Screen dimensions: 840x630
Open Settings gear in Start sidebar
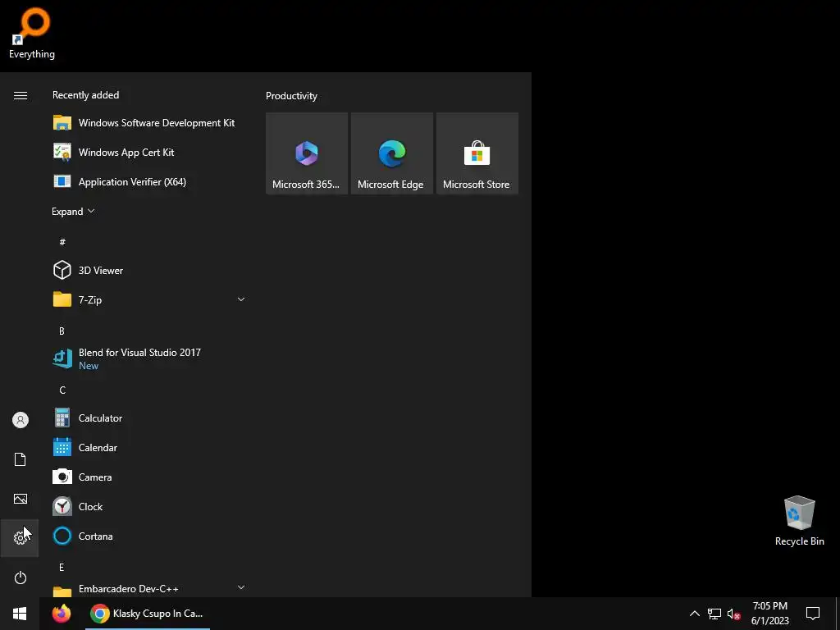pos(20,538)
